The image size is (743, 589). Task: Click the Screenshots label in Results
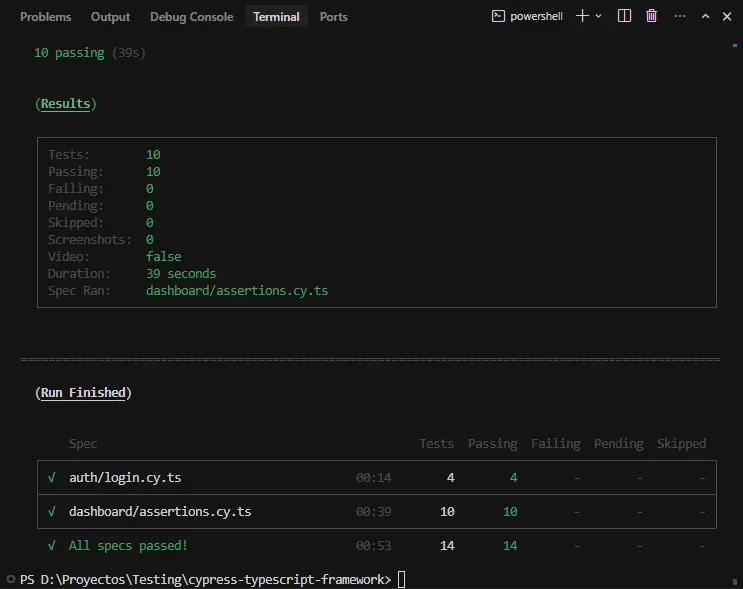coord(90,240)
